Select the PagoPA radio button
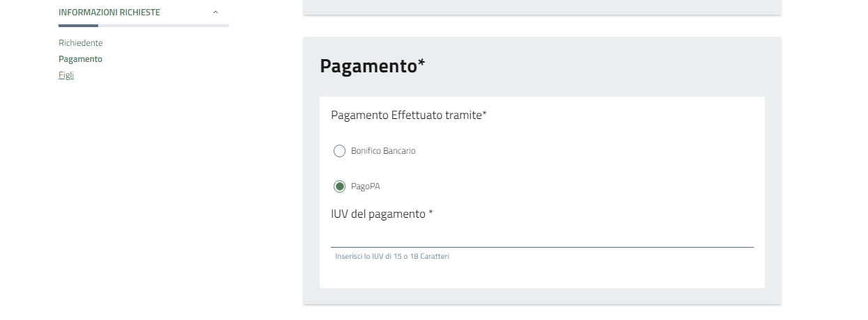Image resolution: width=868 pixels, height=320 pixels. 340,186
